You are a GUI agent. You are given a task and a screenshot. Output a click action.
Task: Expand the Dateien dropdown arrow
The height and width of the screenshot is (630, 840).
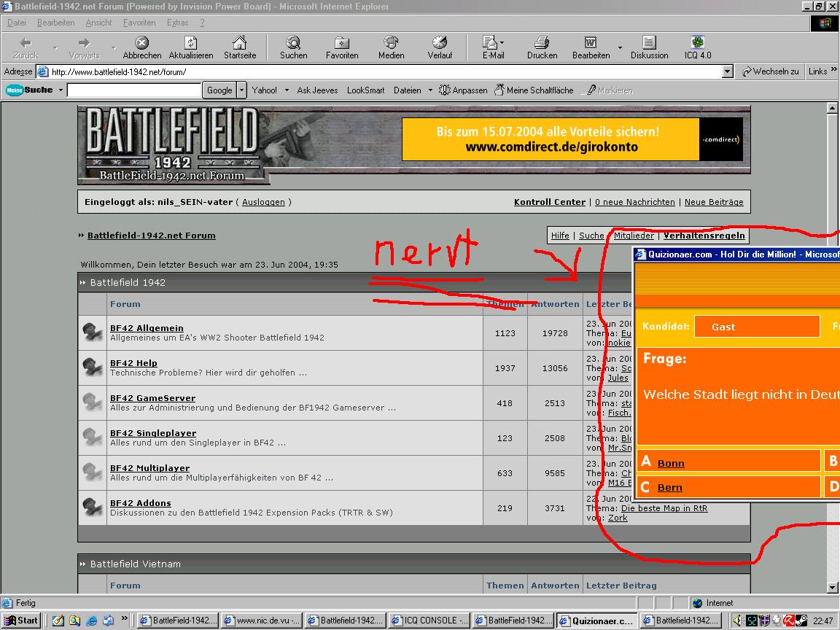pos(430,90)
